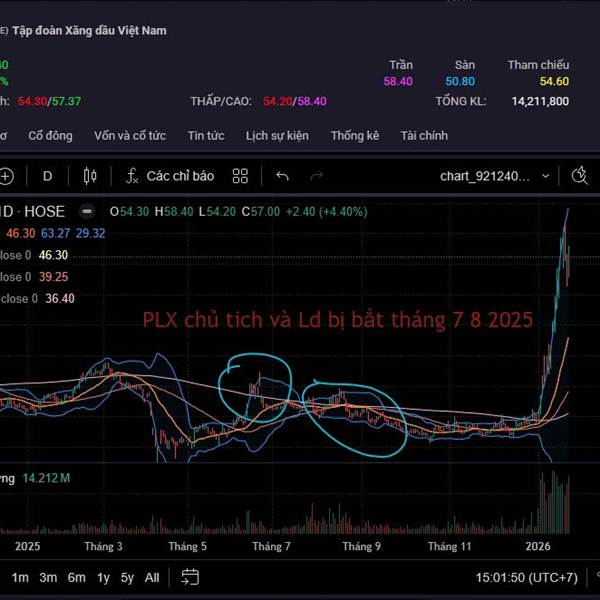Open the chart layout grid icon
Screen dimensions: 600x600
coord(240,176)
